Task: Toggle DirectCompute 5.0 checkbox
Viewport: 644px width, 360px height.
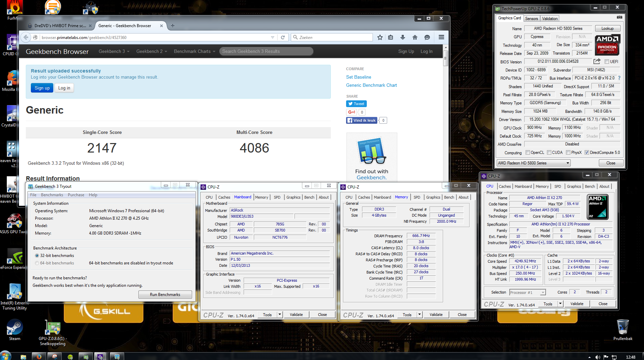Action: [x=587, y=153]
